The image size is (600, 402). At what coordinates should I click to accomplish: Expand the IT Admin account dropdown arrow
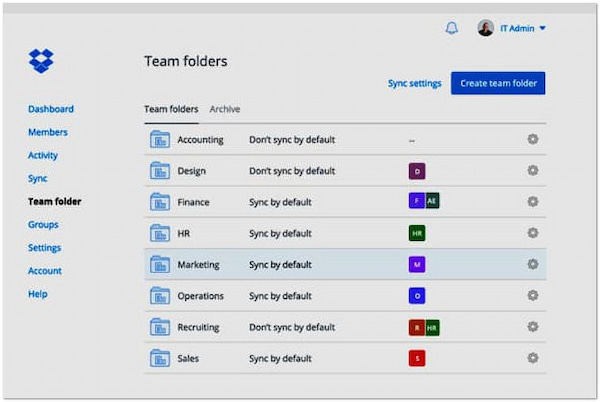[x=543, y=29]
